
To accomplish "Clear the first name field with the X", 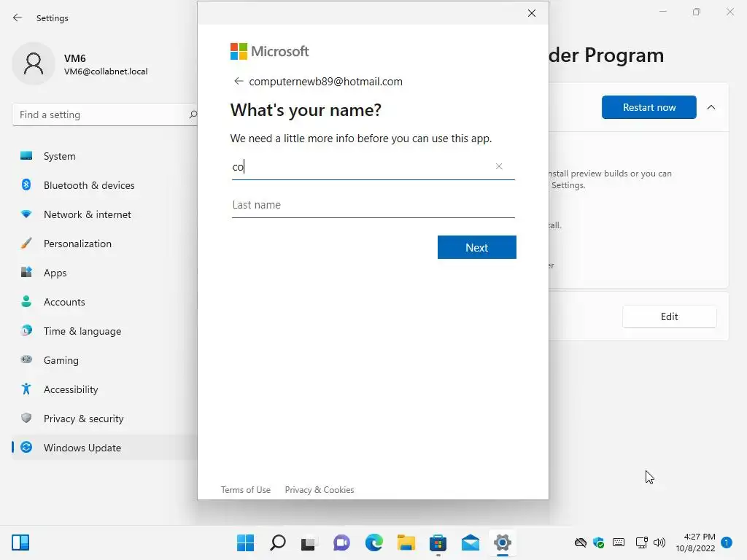I will 499,166.
